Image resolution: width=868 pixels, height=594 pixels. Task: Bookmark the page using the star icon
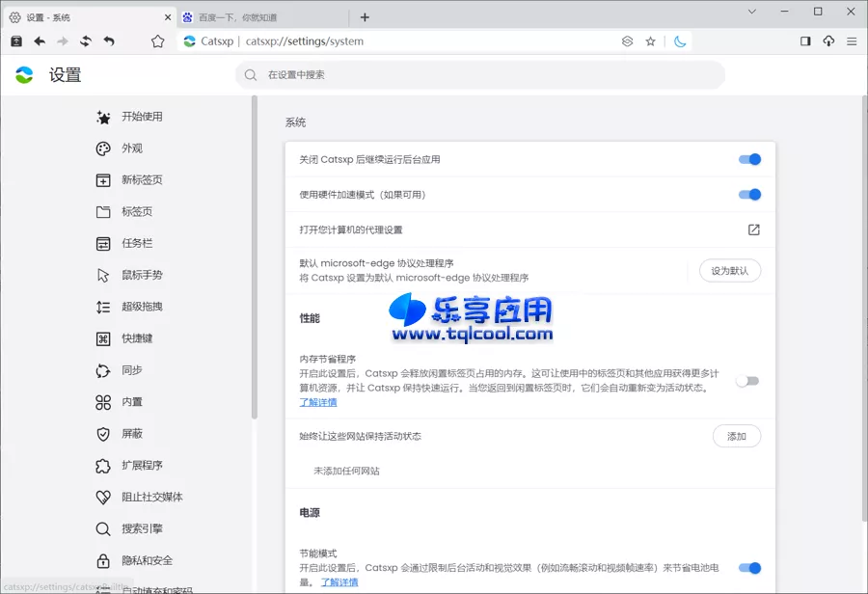651,41
